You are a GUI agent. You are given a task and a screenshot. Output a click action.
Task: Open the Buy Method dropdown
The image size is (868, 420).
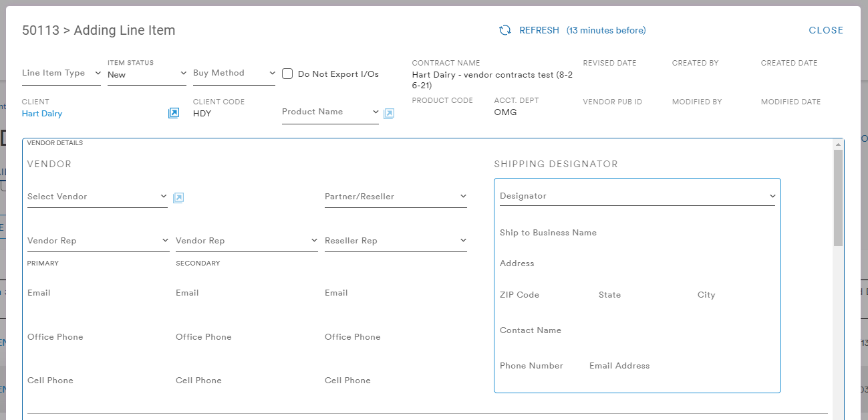[x=234, y=74]
